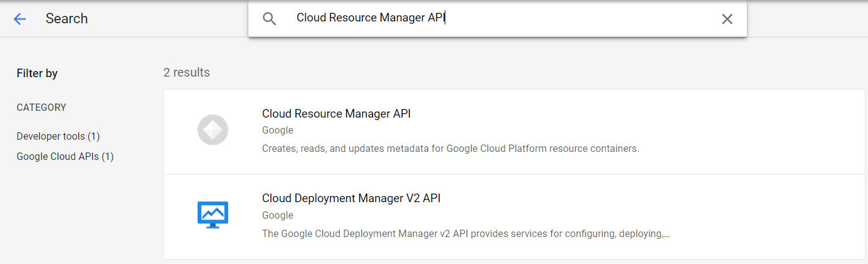Viewport: 868px width, 264px height.
Task: Click the "2 results" count label
Action: click(x=187, y=72)
